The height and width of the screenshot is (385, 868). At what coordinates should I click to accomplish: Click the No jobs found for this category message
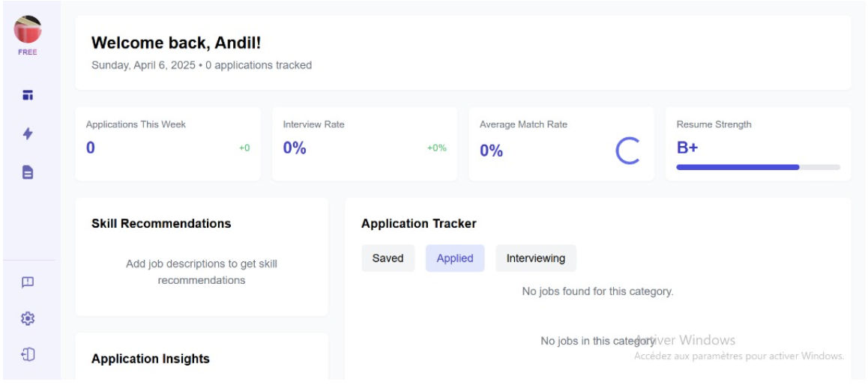pos(598,291)
